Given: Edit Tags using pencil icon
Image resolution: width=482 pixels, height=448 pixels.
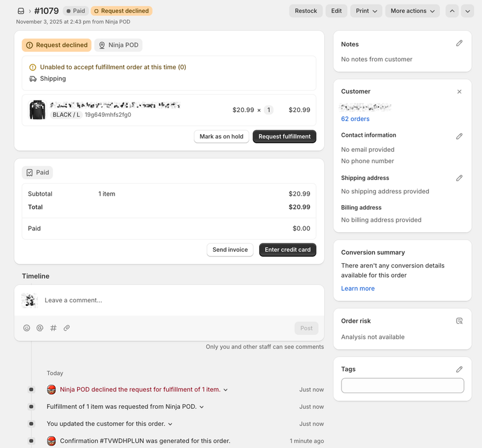Looking at the screenshot, I should pyautogui.click(x=459, y=369).
